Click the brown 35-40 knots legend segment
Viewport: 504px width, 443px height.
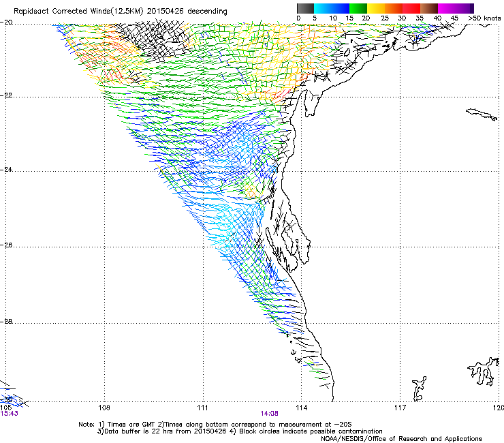[x=429, y=8]
